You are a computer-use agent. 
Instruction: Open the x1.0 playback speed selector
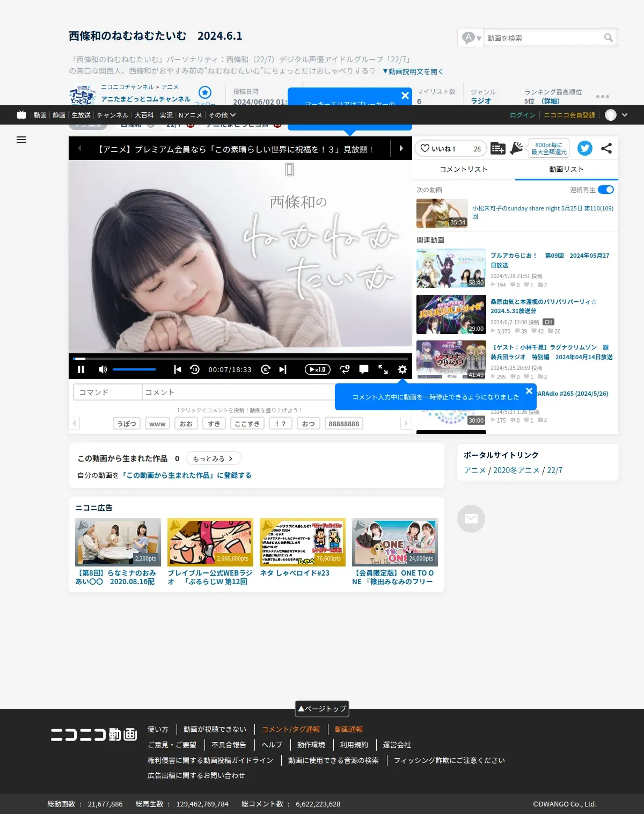318,369
